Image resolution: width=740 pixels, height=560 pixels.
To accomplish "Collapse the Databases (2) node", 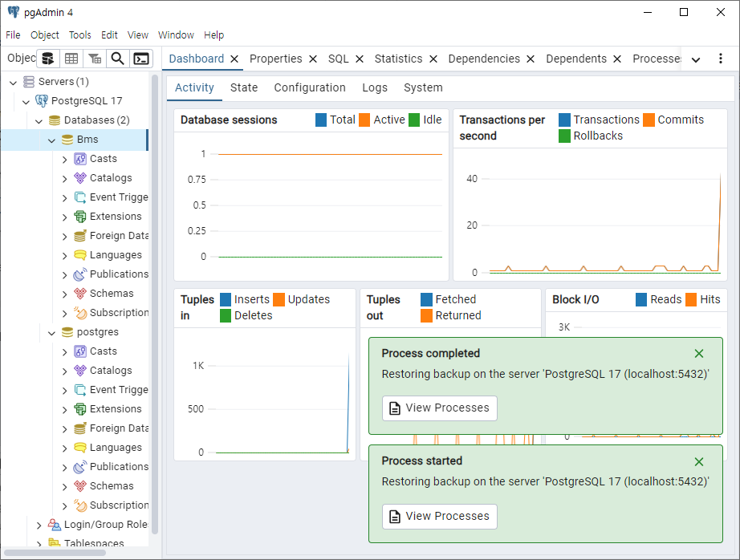I will coord(39,121).
